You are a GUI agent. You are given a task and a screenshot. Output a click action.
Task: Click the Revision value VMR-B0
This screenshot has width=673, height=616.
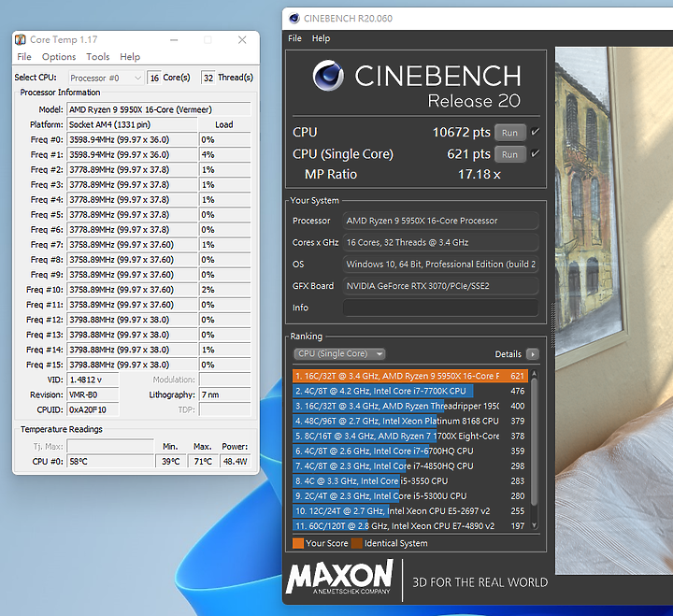tap(93, 394)
